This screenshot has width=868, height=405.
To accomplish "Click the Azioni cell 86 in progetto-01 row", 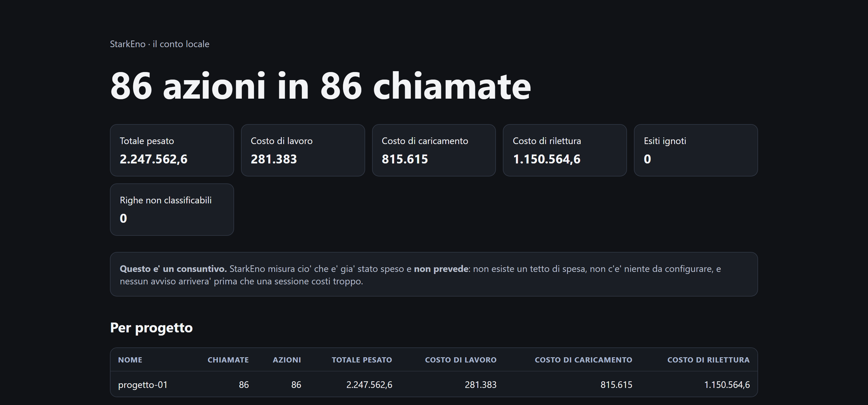I will pyautogui.click(x=296, y=385).
